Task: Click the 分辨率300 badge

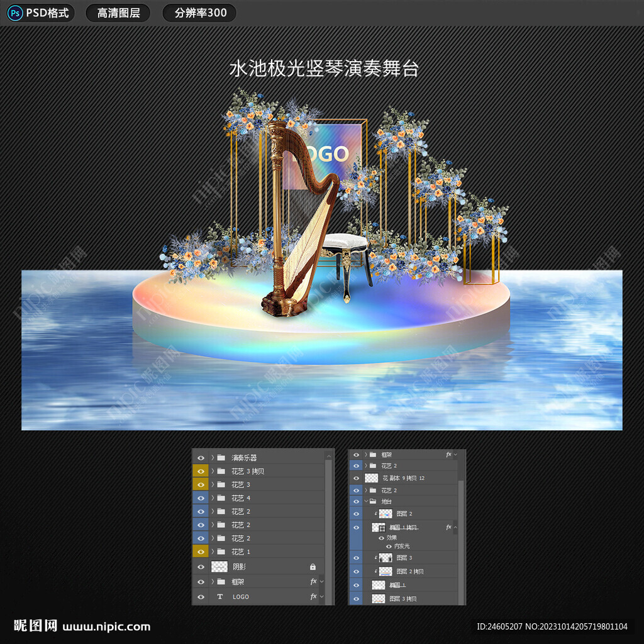Action: click(199, 13)
